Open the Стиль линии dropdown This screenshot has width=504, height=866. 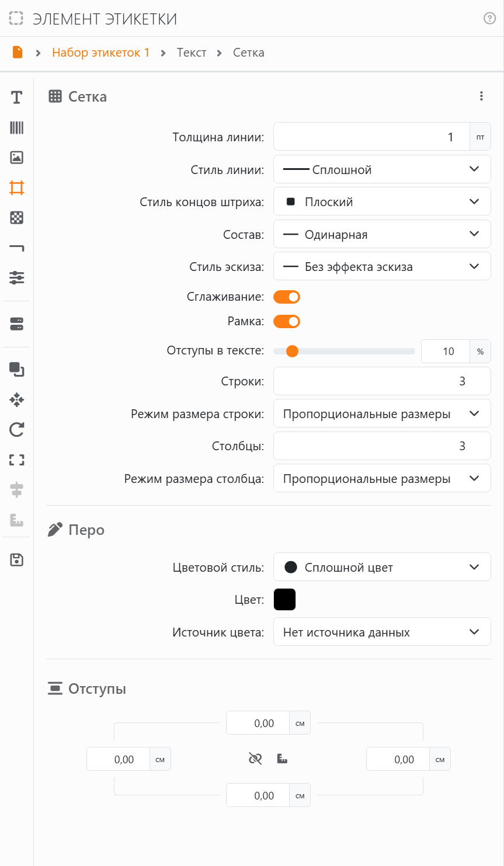click(x=382, y=170)
